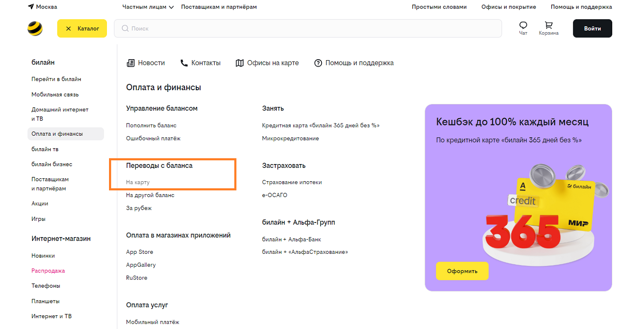This screenshot has height=329, width=644.
Task: Click the Помощь и поддержка question icon
Action: 318,63
